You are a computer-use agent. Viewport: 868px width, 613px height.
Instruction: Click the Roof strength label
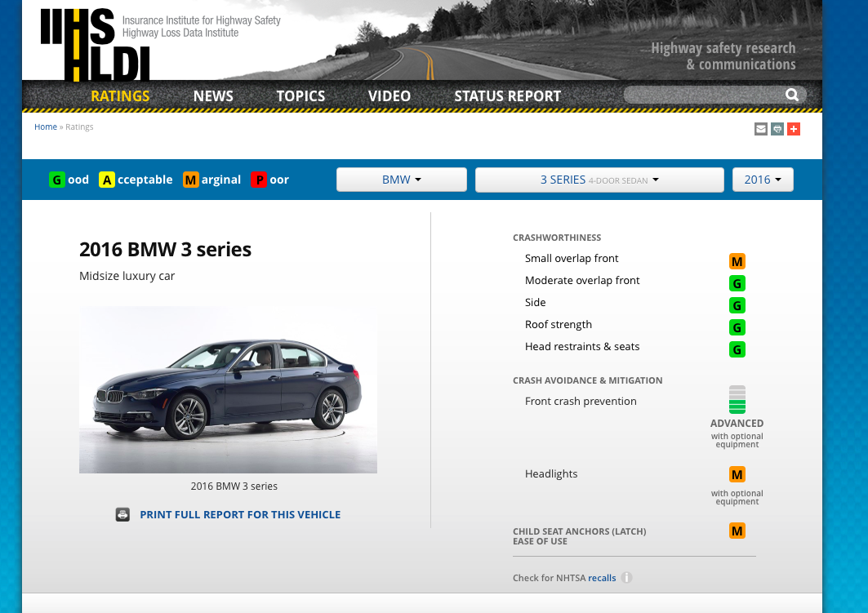558,324
